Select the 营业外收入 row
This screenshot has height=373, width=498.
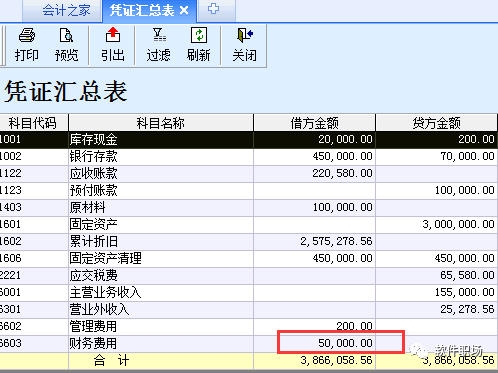pos(248,309)
